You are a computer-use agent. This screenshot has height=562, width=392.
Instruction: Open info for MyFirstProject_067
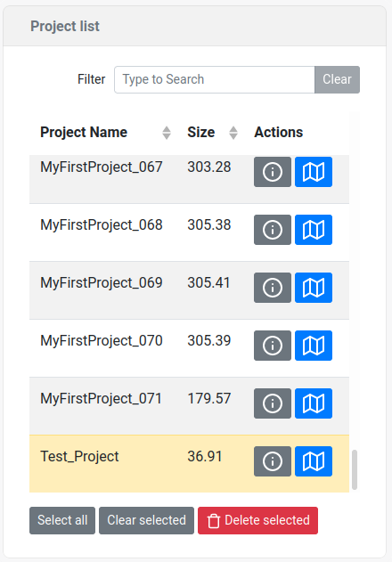pos(273,172)
